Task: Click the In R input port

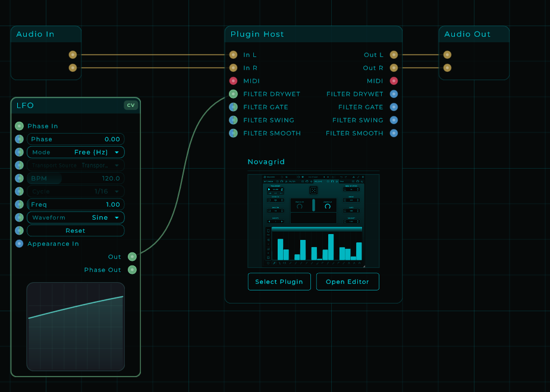Action: [x=233, y=68]
